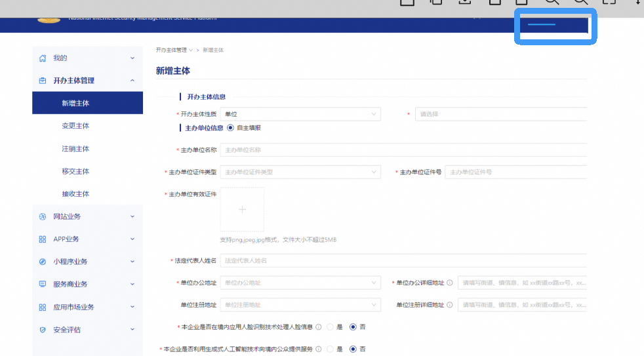Choose 否 for the 生成式人工智能 question
This screenshot has width=644, height=356.
[353, 349]
